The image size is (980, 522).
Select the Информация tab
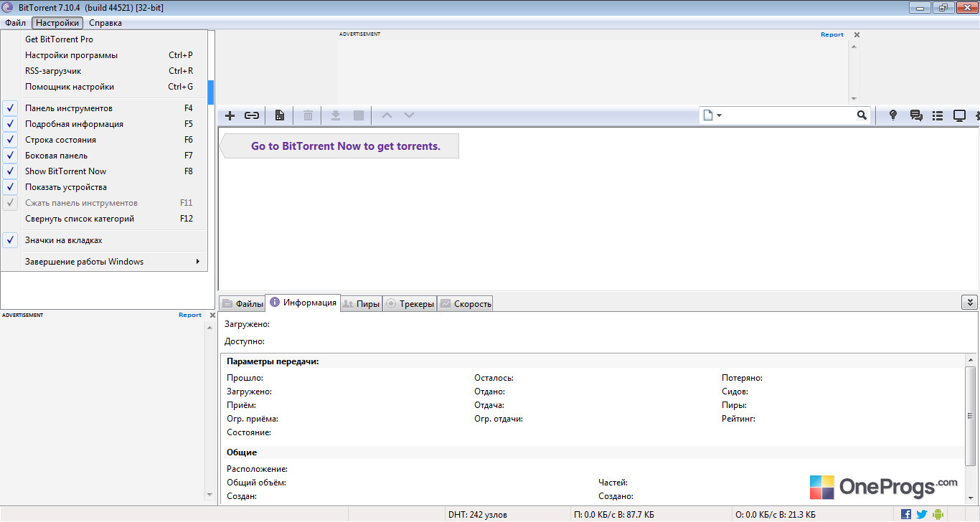[x=302, y=303]
